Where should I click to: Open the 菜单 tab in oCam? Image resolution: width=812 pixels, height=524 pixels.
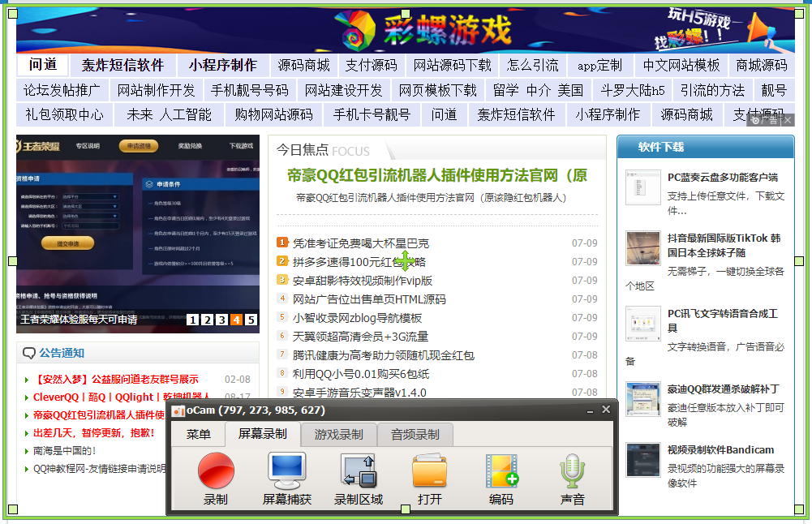coord(199,435)
